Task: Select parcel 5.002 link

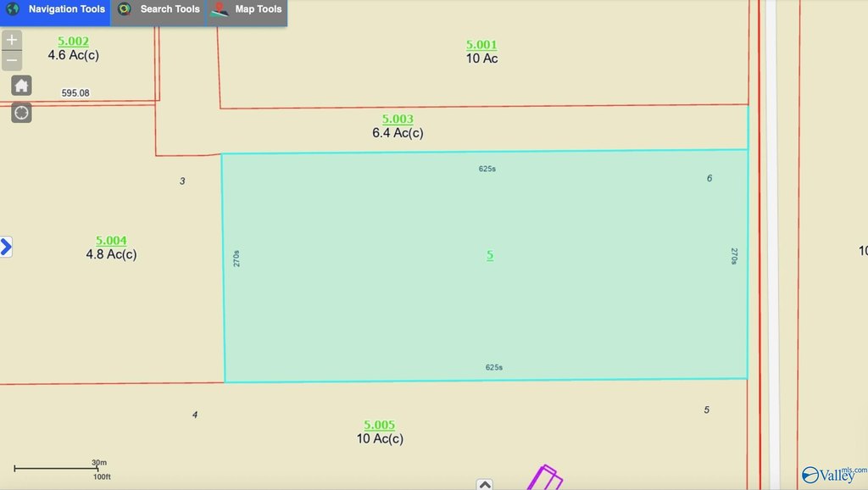Action: click(x=73, y=42)
